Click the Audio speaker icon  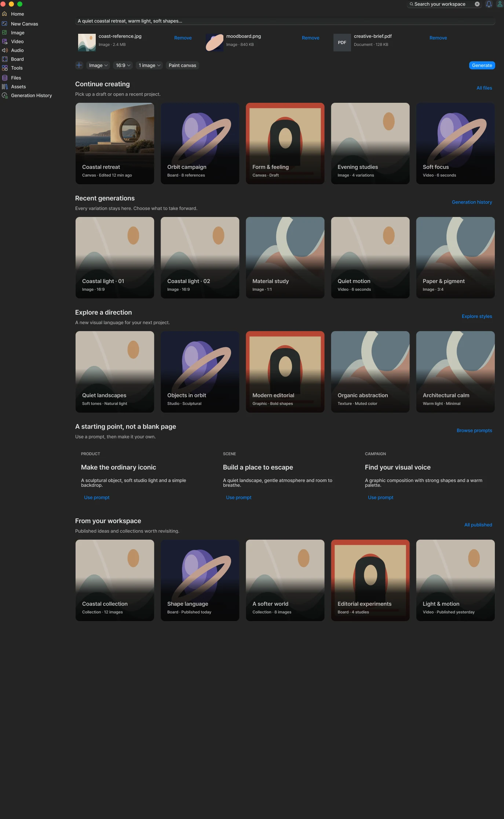point(4,50)
